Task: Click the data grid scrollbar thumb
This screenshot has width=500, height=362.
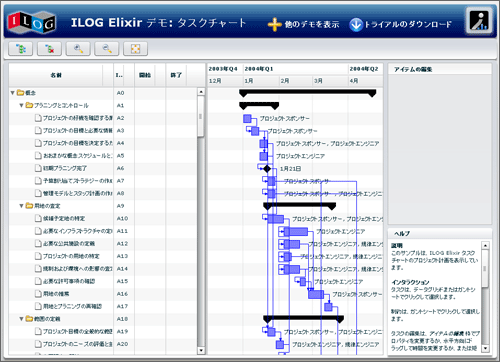Action: 201,116
